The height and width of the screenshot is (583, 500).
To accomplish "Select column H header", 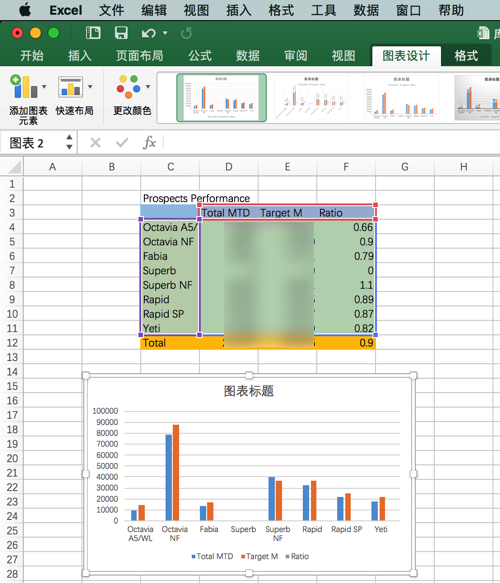I will 464,167.
